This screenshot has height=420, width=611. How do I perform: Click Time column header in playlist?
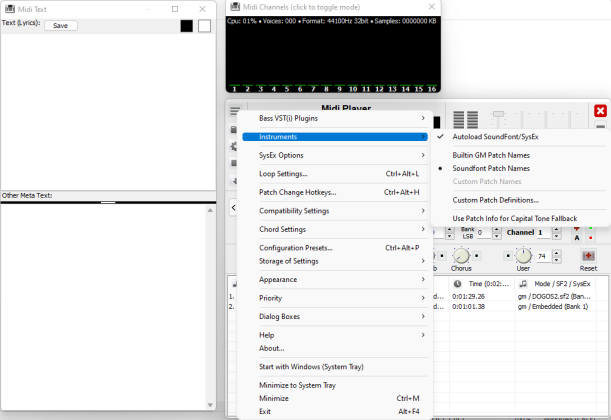tap(482, 284)
